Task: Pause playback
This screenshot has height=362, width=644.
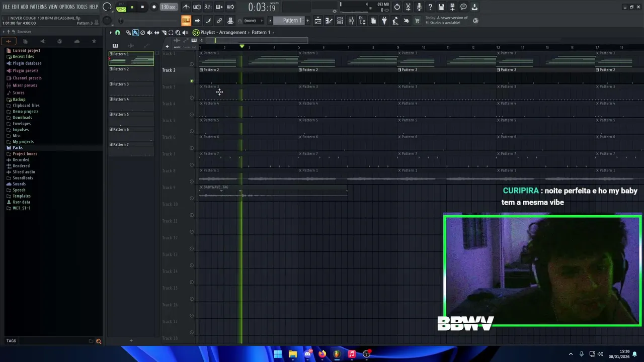Action: [132, 7]
